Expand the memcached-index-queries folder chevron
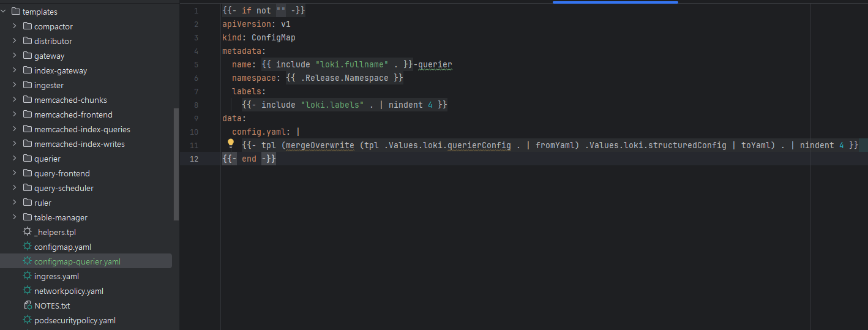 pos(15,129)
